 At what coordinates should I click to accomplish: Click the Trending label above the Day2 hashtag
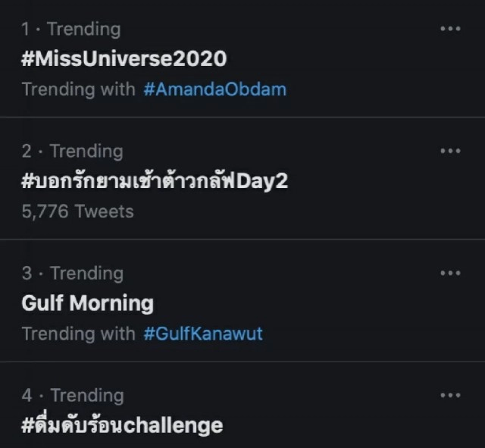(86, 151)
